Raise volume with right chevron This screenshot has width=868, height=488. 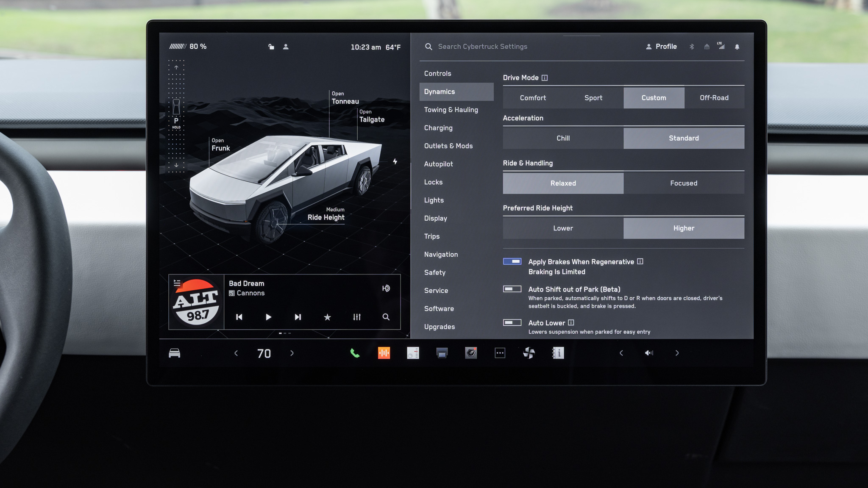pyautogui.click(x=677, y=353)
